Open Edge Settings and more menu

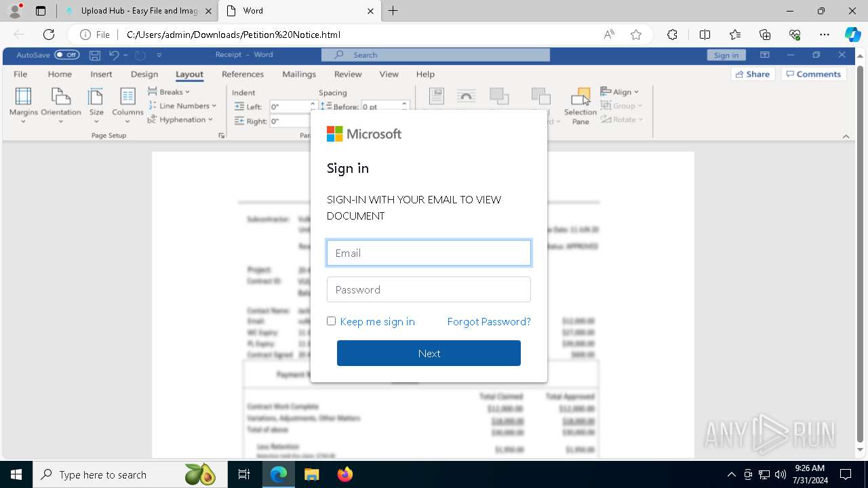coord(825,35)
